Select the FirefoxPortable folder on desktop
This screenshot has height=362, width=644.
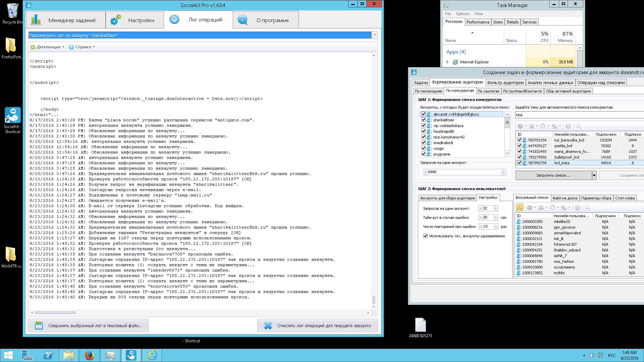tap(12, 48)
